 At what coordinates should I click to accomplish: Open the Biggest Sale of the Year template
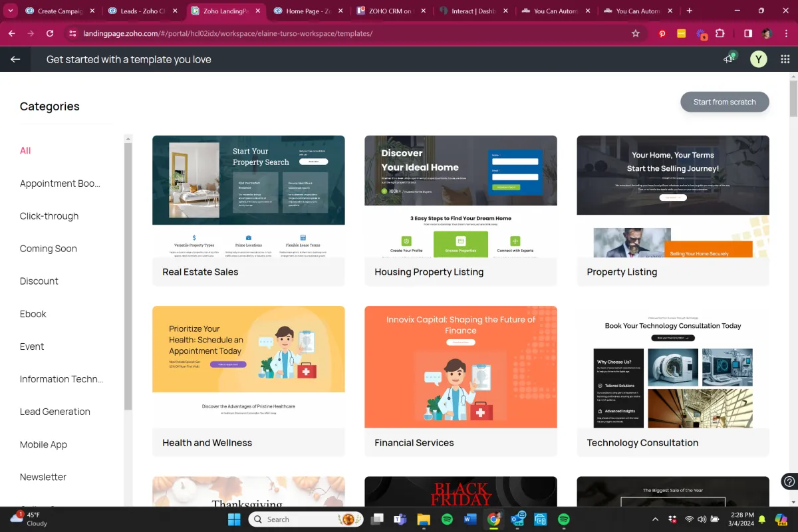(673, 491)
